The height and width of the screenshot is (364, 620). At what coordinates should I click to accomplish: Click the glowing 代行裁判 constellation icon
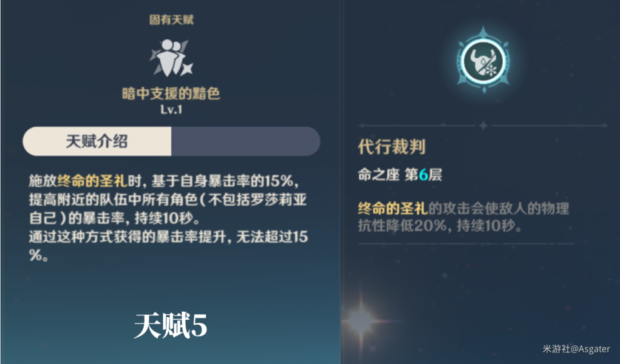point(483,61)
